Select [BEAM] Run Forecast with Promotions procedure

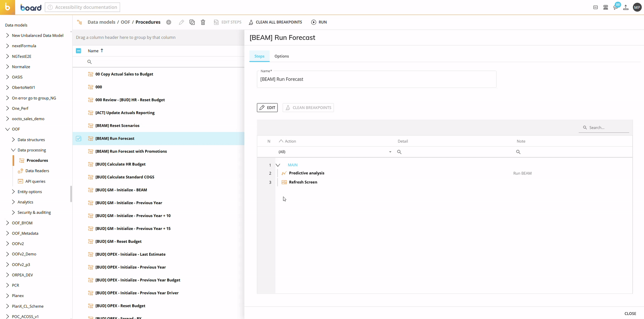pos(131,151)
